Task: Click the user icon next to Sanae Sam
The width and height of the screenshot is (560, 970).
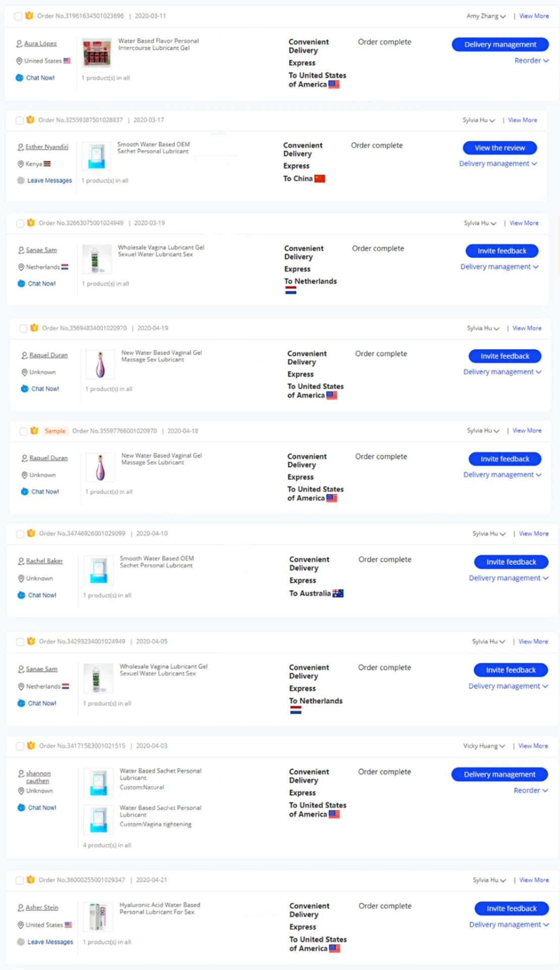Action: (x=21, y=250)
